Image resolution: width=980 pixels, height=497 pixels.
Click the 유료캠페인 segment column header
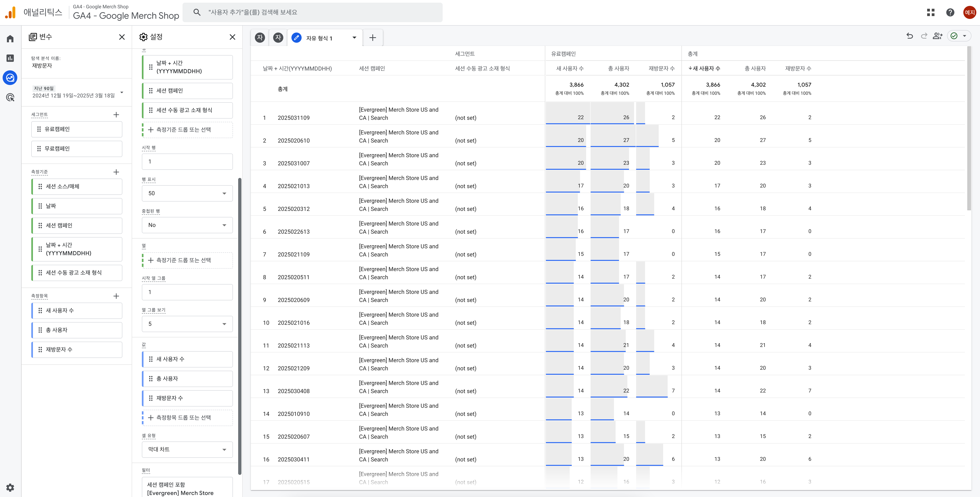point(563,54)
